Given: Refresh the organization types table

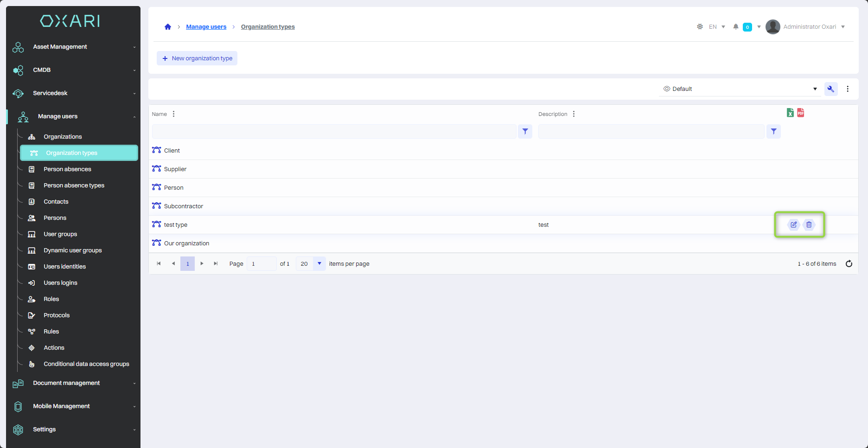Looking at the screenshot, I should point(849,264).
